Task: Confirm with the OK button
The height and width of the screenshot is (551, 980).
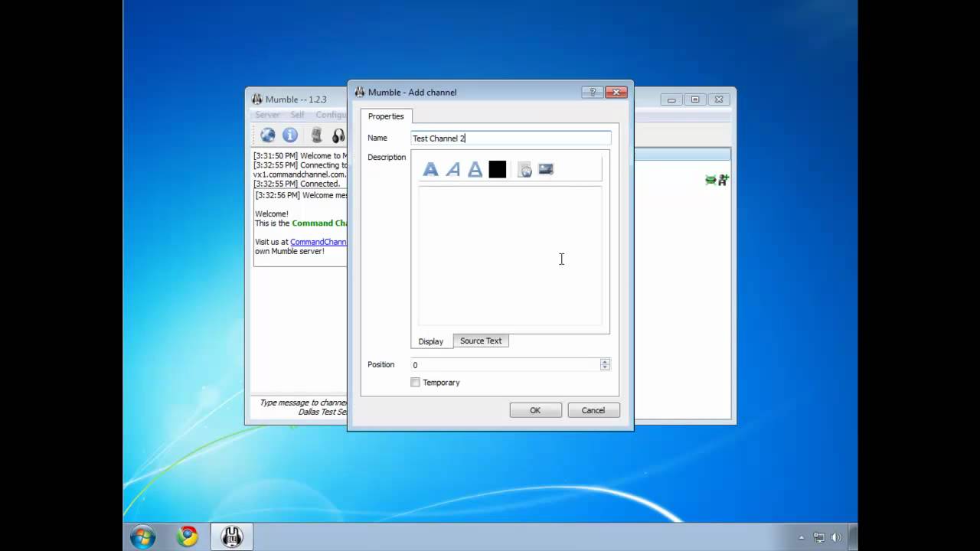Action: 535,410
